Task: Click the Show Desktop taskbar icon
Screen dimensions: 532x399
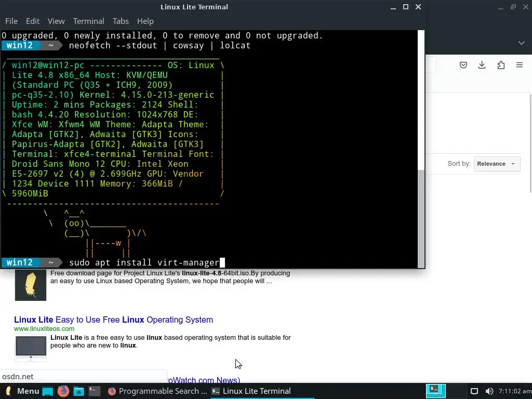Action: pos(47,392)
